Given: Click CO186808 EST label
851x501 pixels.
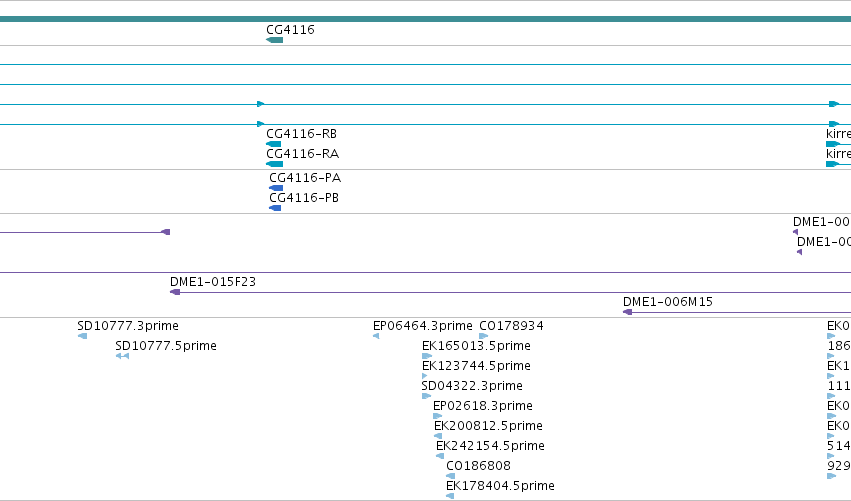Looking at the screenshot, I should click(478, 466).
